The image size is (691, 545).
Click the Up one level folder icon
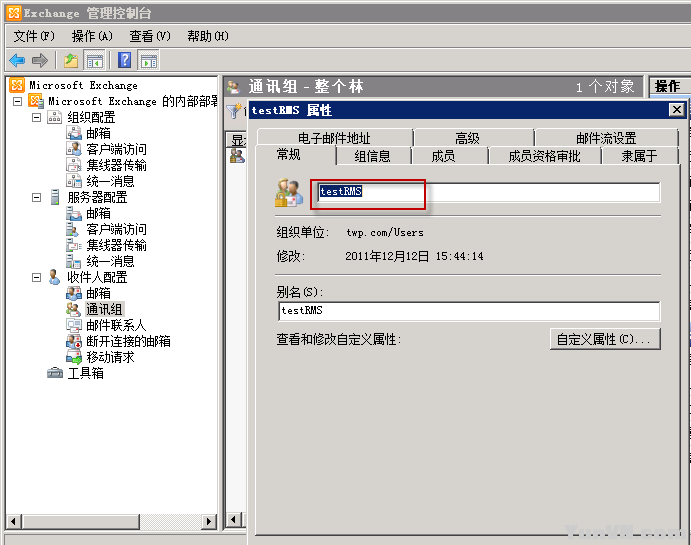click(71, 60)
